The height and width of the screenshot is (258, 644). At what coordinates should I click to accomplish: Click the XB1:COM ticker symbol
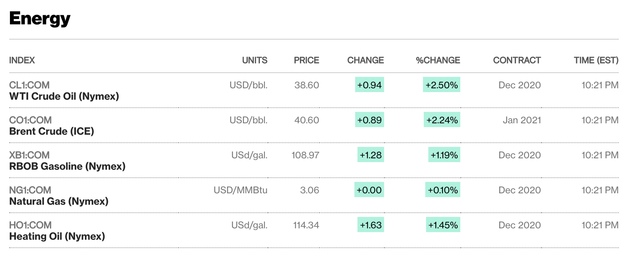[x=29, y=155]
